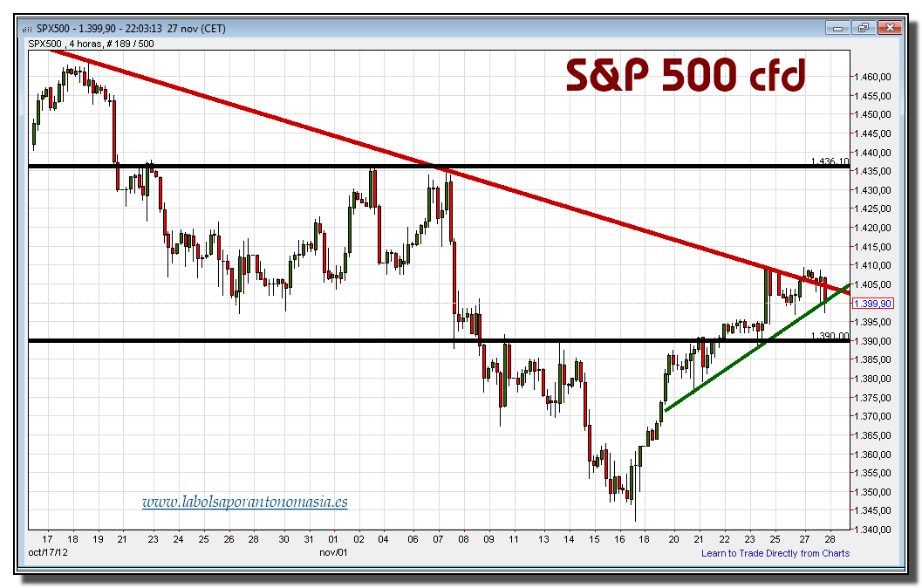The width and height of the screenshot is (922, 588).
Task: Click the 1.340,00 price axis label
Action: coord(873,530)
